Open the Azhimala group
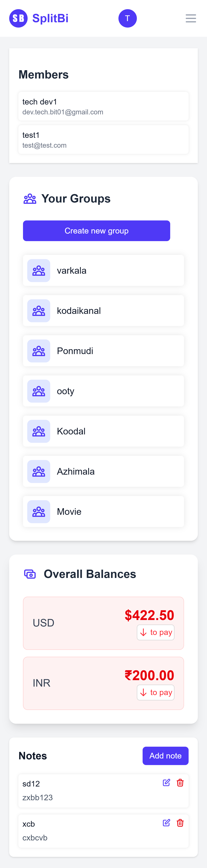Screen dimensions: 207x868 click(39, 471)
